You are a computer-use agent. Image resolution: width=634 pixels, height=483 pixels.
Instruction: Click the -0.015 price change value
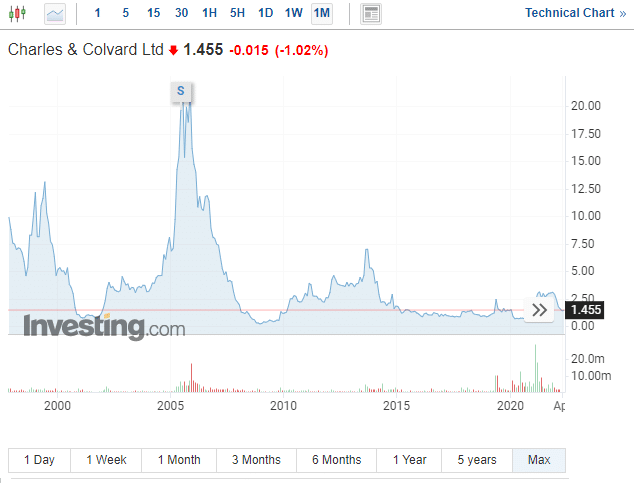click(x=249, y=51)
